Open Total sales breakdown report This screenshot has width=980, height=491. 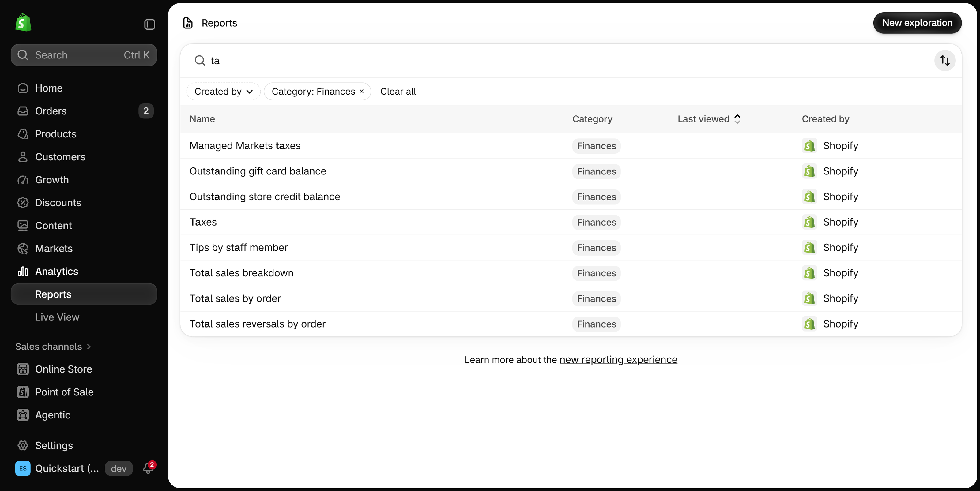[x=571, y=273]
